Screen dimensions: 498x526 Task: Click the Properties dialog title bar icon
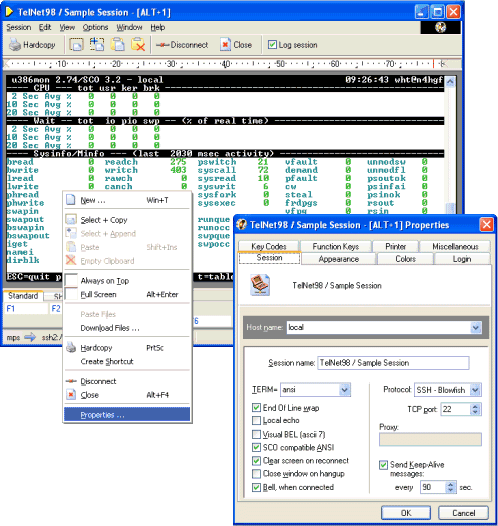pyautogui.click(x=241, y=224)
